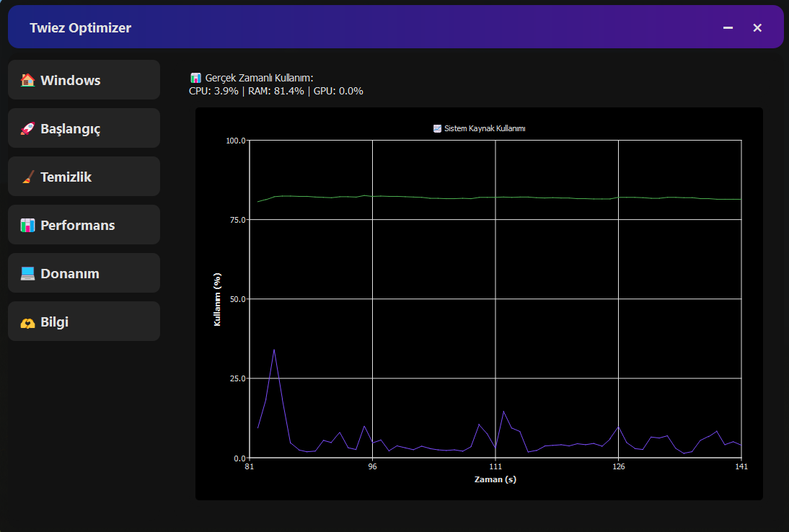
Task: Click the rocket icon beside Başlangıç
Action: click(x=27, y=128)
